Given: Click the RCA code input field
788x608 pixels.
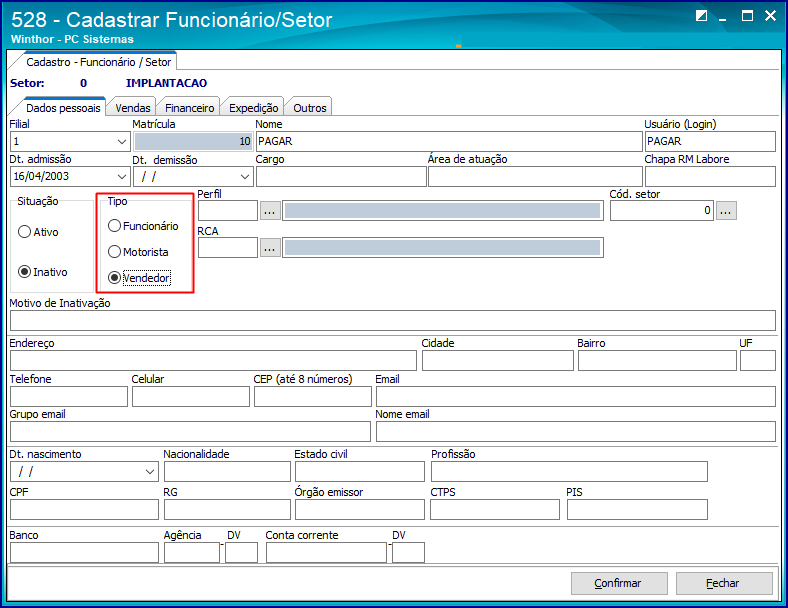Looking at the screenshot, I should [228, 248].
